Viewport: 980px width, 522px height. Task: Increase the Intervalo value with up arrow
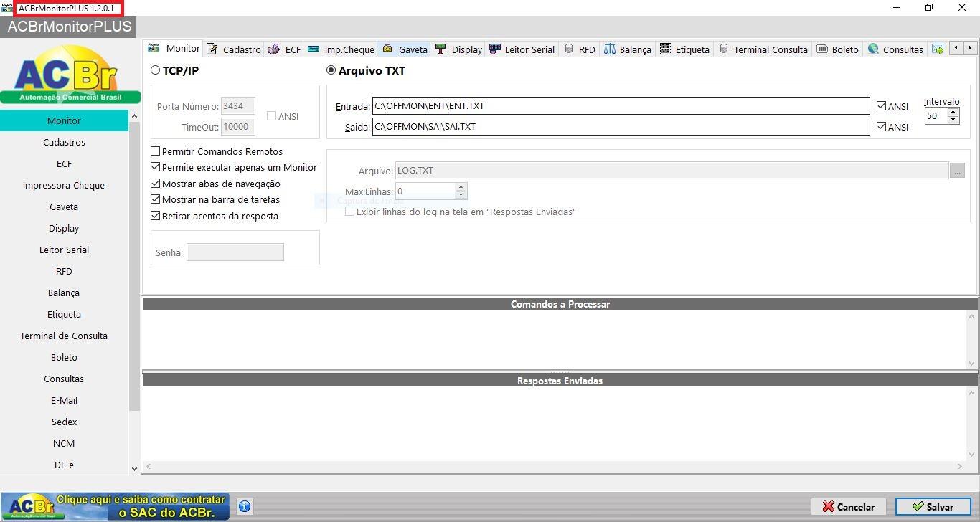point(953,111)
